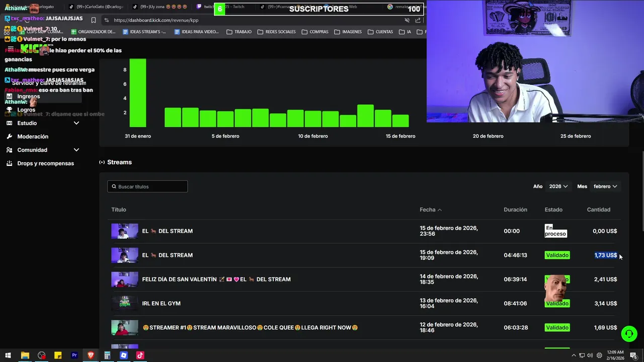Click the Cantidad column header
Image resolution: width=644 pixels, height=362 pixels.
[x=598, y=210]
